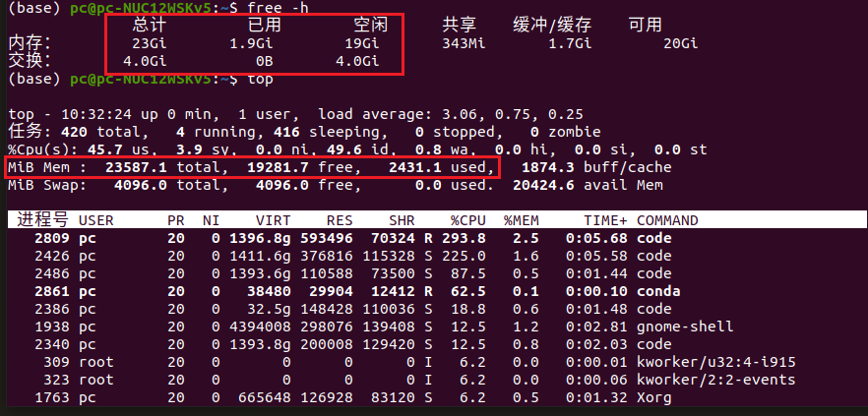Click the 1.7Gi buffer/cache value
The width and height of the screenshot is (868, 416).
[x=570, y=43]
